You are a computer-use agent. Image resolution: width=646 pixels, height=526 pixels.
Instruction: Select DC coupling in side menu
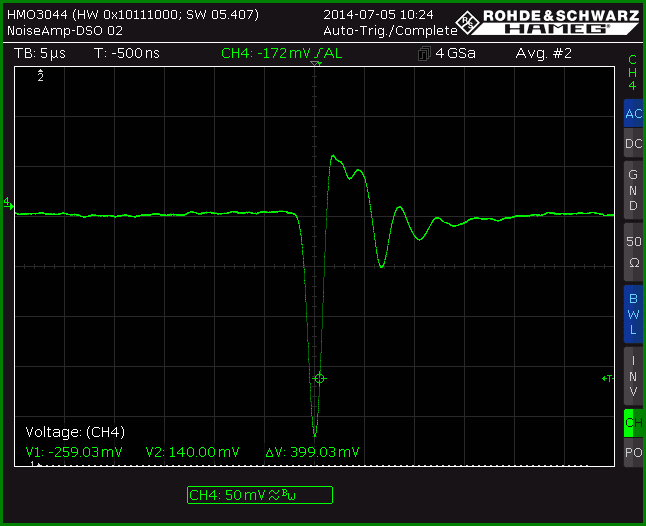pyautogui.click(x=633, y=143)
